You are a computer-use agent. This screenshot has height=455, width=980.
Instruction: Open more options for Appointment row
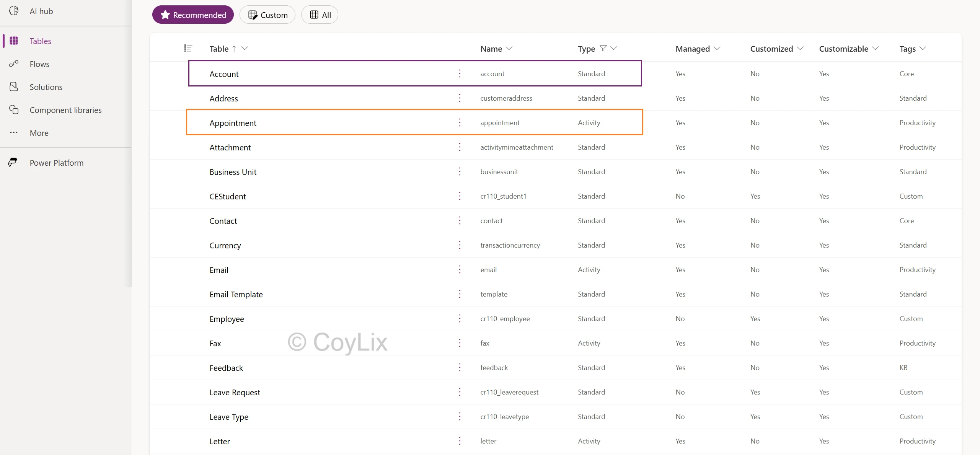tap(460, 122)
